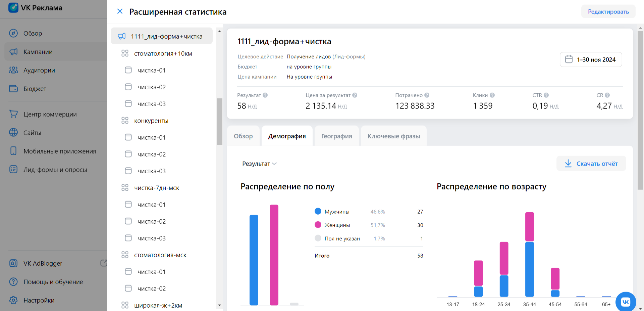
Task: Click Редактировать button
Action: coord(608,11)
